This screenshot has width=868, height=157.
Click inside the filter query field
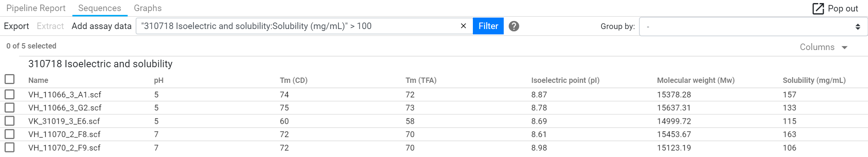click(x=297, y=26)
